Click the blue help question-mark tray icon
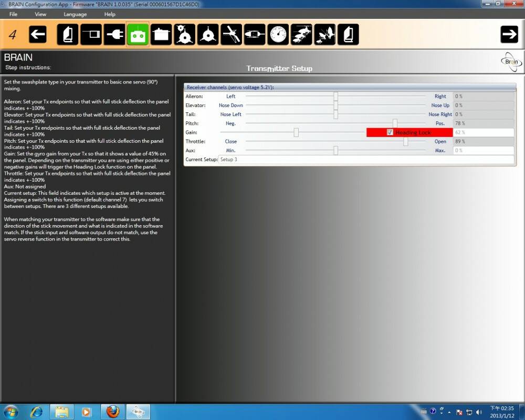The width and height of the screenshot is (525, 420). click(433, 411)
